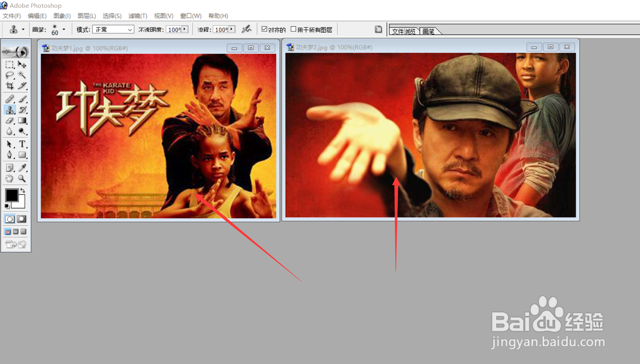The height and width of the screenshot is (364, 640).
Task: Switch to Standard editing mode
Action: [10, 219]
